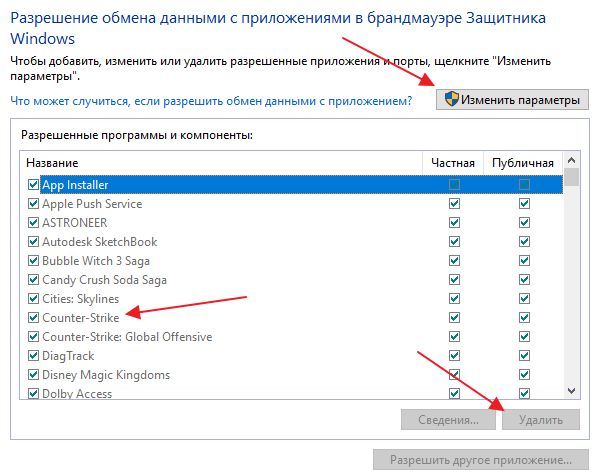This screenshot has width=600, height=475.
Task: Toggle DiagTrack name checkbox
Action: click(x=33, y=356)
